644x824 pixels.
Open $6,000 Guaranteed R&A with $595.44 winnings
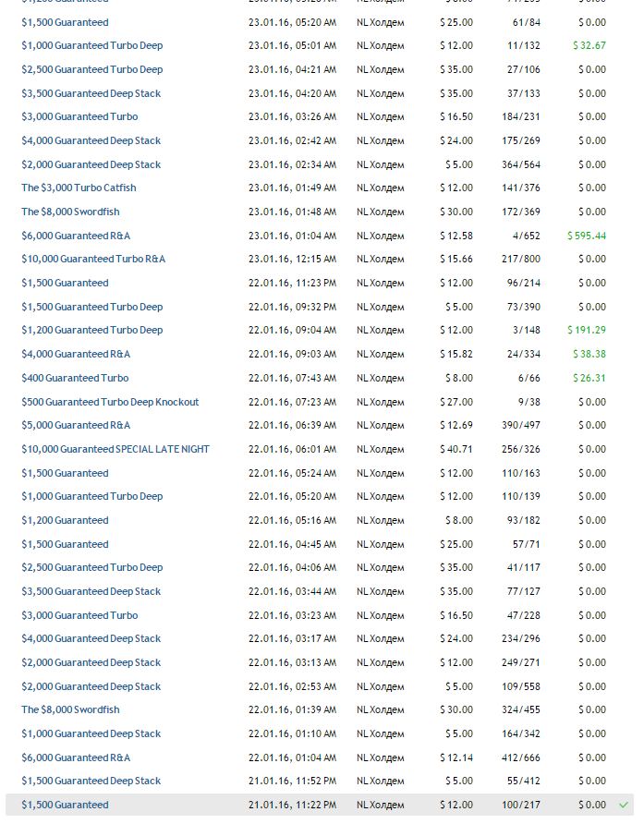click(x=76, y=236)
